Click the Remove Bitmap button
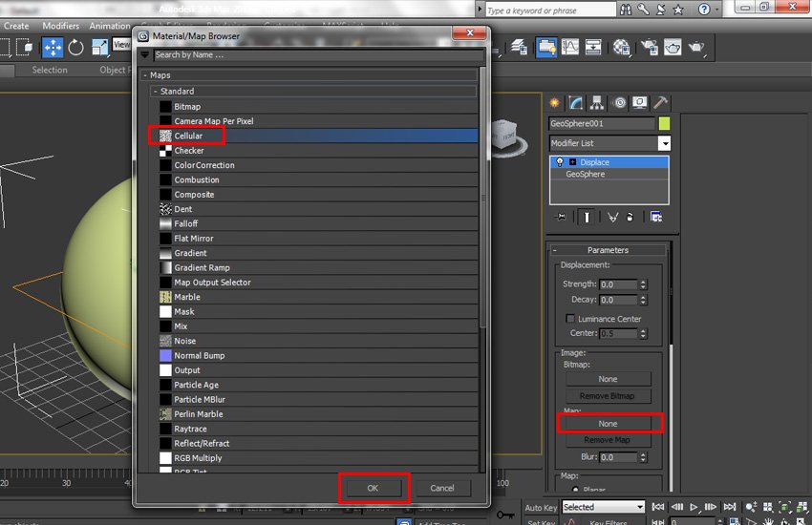 pyautogui.click(x=608, y=396)
